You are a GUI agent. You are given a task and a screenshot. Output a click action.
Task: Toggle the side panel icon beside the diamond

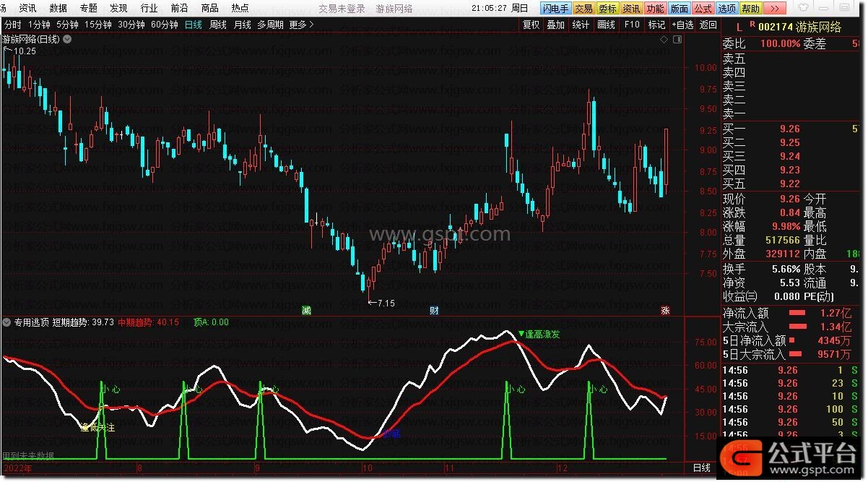[x=676, y=39]
